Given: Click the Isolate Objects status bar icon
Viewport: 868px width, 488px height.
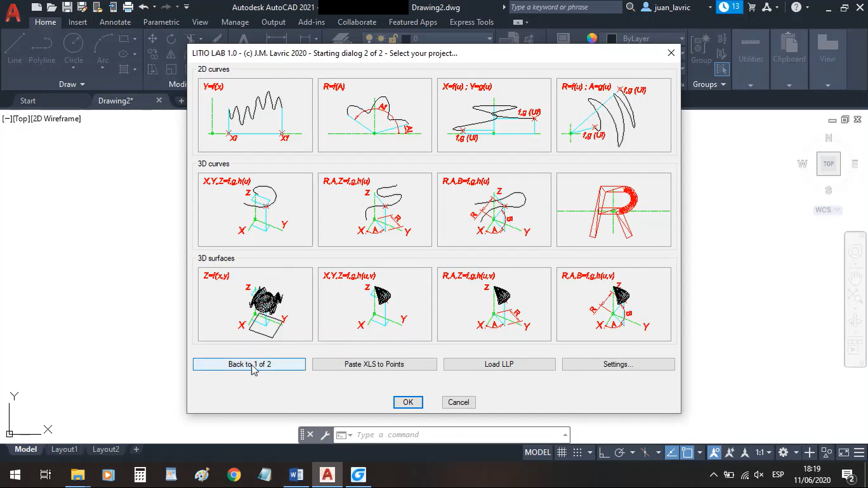Looking at the screenshot, I should [827, 452].
